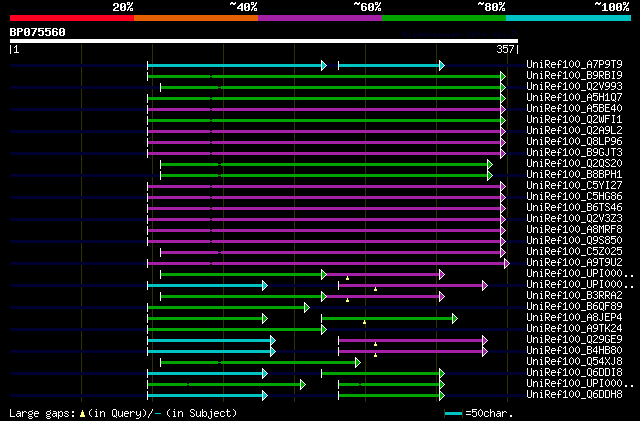Screen dimensions: 640x421
Task: Select the UniRef100_Q6DDI8 label
Action: point(574,373)
